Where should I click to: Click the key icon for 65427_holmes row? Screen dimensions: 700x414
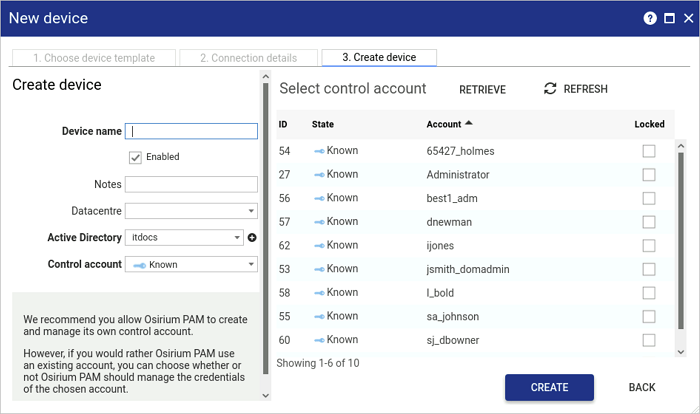pos(319,151)
